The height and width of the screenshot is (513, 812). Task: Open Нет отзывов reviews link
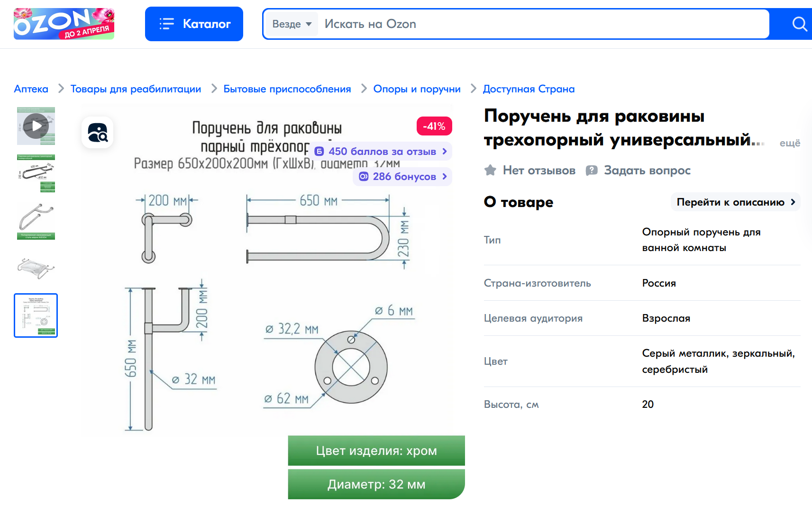click(539, 171)
